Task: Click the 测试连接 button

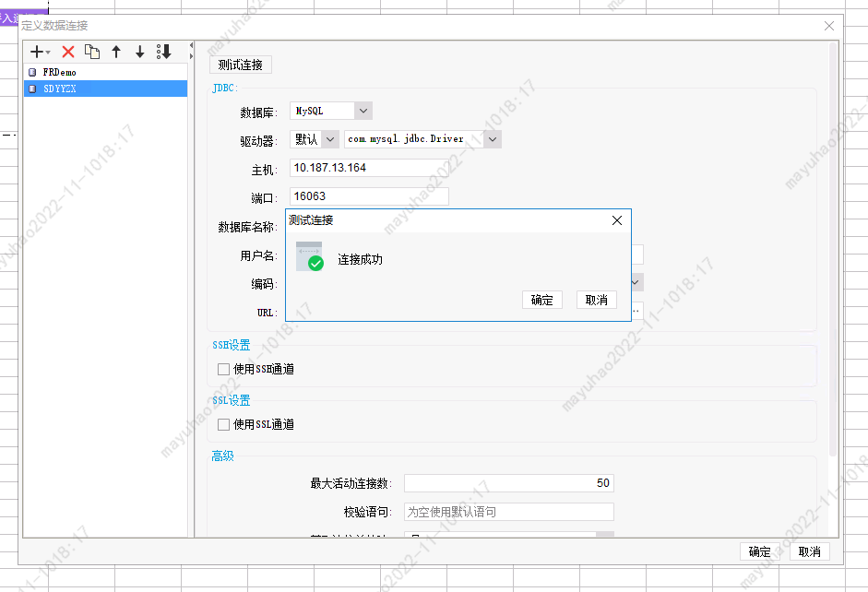Action: pyautogui.click(x=240, y=65)
